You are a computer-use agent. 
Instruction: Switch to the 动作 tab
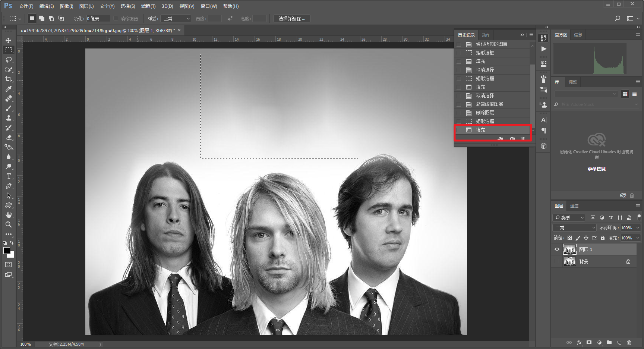point(486,35)
